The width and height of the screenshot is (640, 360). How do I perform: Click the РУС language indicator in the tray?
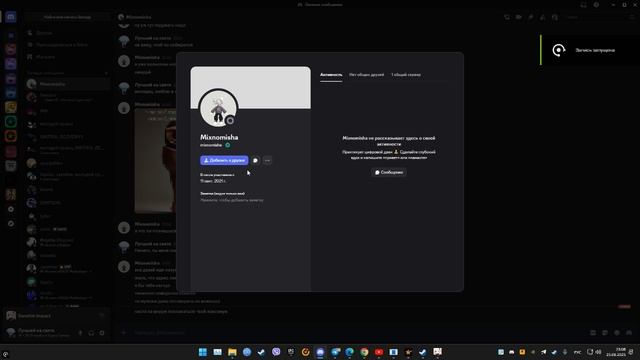577,352
